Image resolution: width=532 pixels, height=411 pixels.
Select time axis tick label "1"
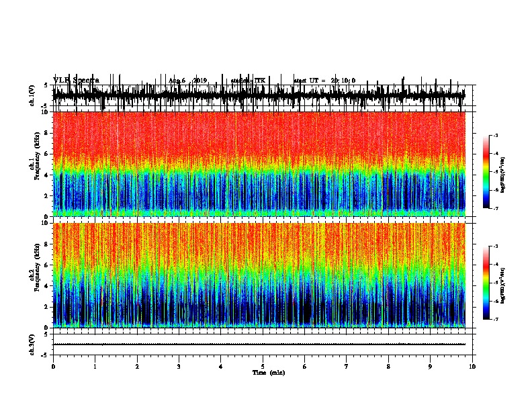click(x=95, y=367)
